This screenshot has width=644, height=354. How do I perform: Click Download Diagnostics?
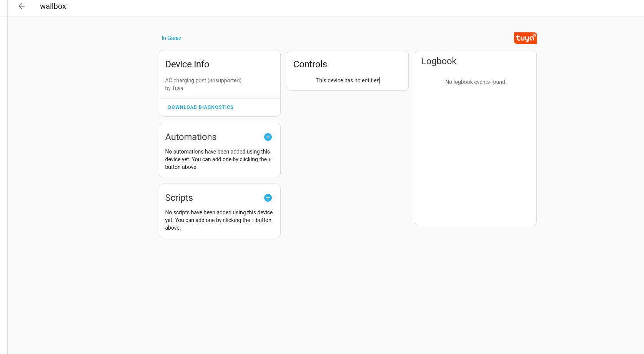(x=200, y=107)
